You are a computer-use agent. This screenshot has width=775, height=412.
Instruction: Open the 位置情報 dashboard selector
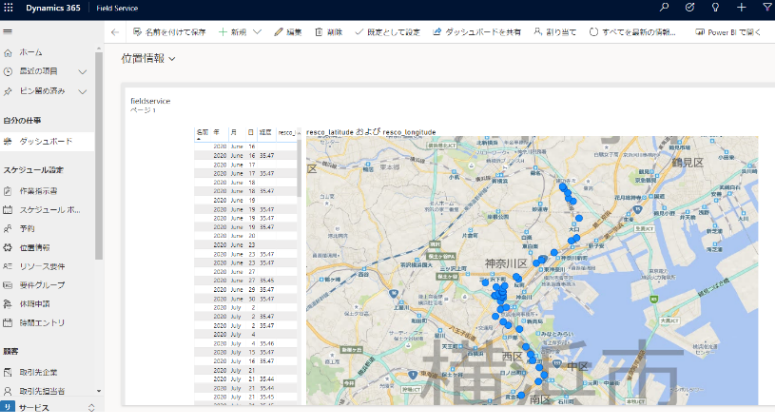pyautogui.click(x=148, y=59)
